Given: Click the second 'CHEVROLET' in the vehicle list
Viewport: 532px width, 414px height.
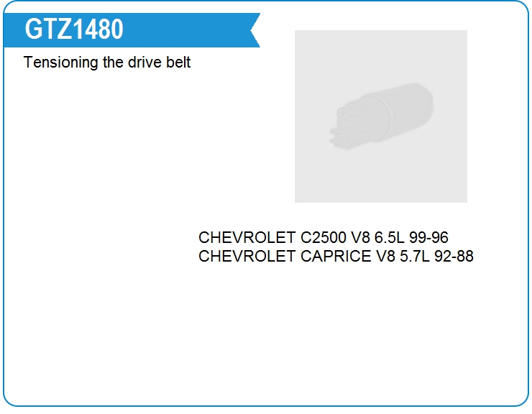Looking at the screenshot, I should pyautogui.click(x=247, y=256).
